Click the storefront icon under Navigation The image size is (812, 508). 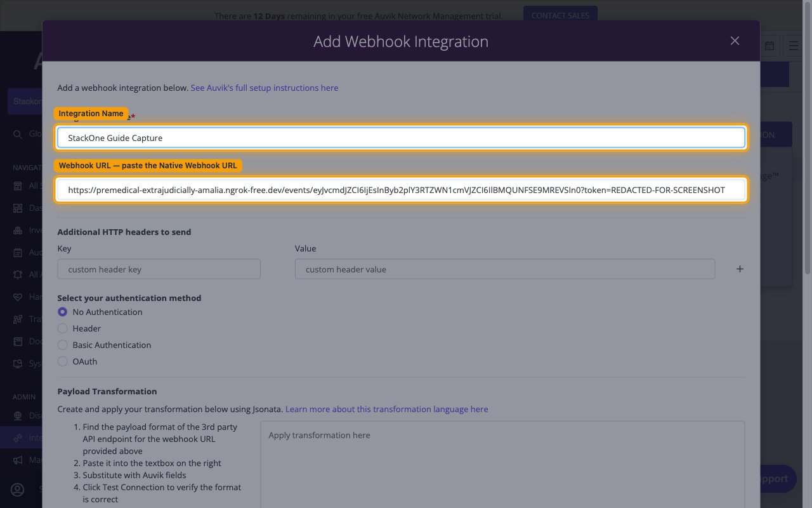[x=18, y=186]
